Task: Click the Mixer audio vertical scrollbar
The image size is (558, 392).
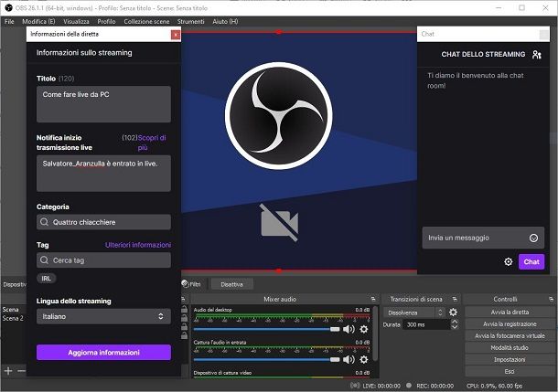Action: pyautogui.click(x=375, y=333)
